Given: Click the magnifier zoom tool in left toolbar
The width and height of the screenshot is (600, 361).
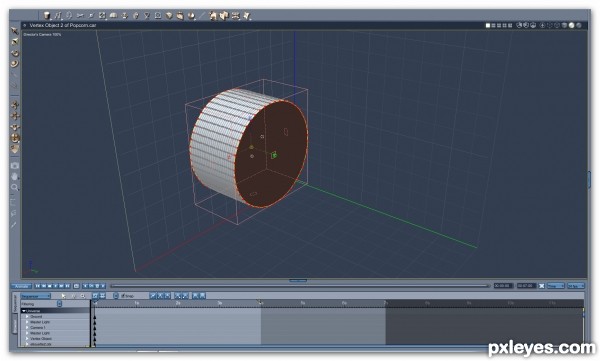Looking at the screenshot, I should coord(15,187).
